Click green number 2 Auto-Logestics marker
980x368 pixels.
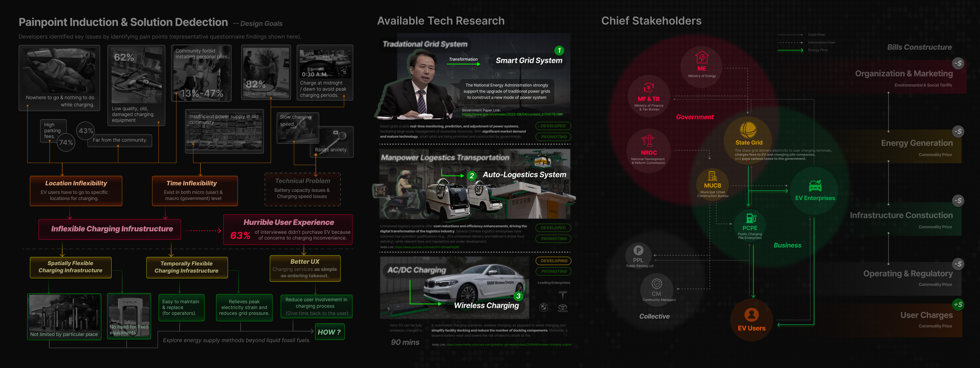tap(471, 176)
